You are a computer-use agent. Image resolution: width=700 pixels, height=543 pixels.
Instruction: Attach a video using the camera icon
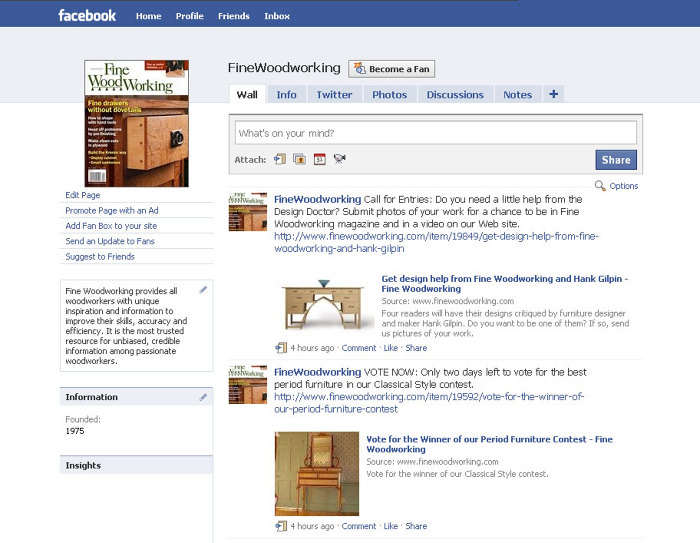coord(340,159)
